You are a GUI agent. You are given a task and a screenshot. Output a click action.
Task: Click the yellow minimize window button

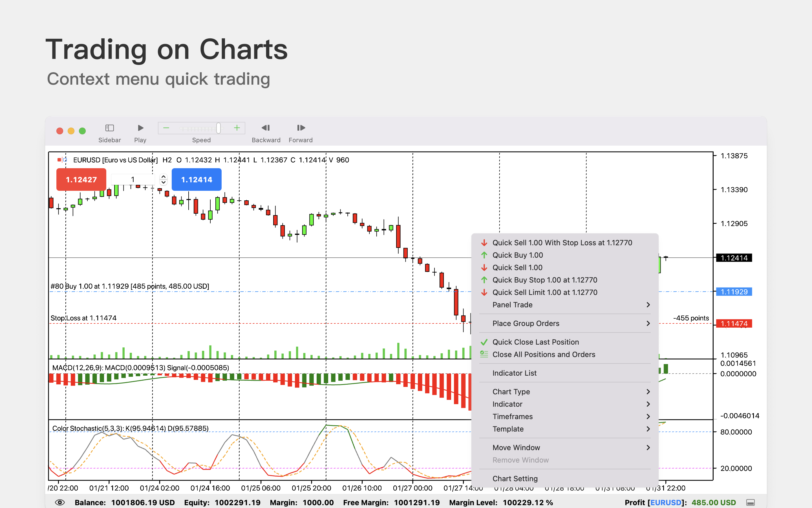tap(71, 131)
